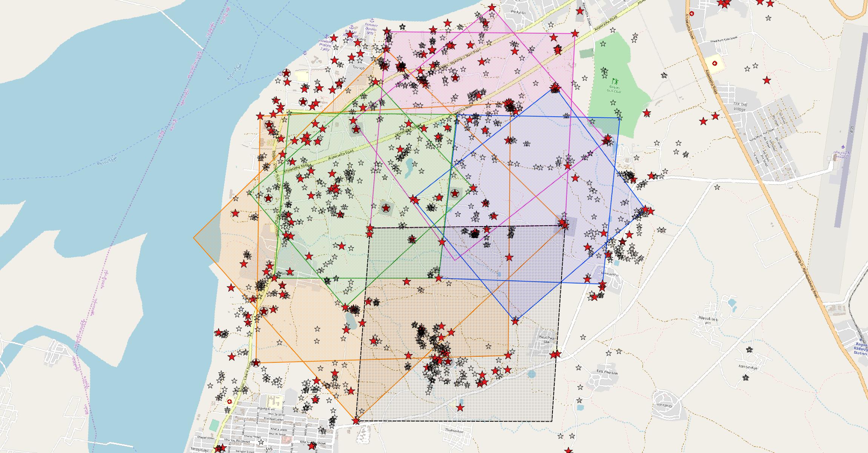Click red star at magenta polygon's top vertex
The width and height of the screenshot is (868, 453).
(491, 8)
